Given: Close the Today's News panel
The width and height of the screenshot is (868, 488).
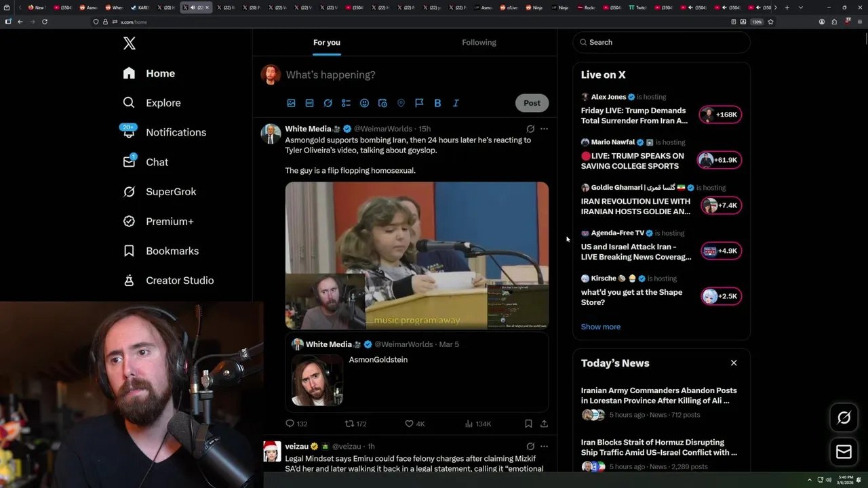Looking at the screenshot, I should (734, 363).
